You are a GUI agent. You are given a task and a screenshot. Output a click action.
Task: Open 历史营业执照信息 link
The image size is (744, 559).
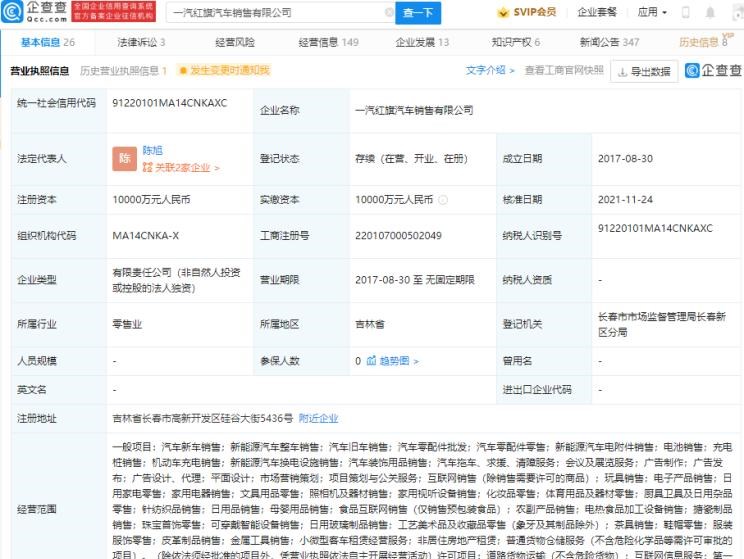[x=123, y=71]
